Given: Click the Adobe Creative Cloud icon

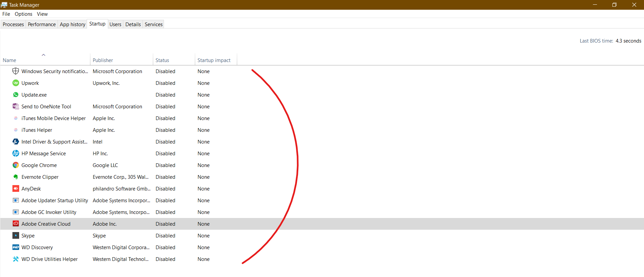Looking at the screenshot, I should click(x=15, y=224).
